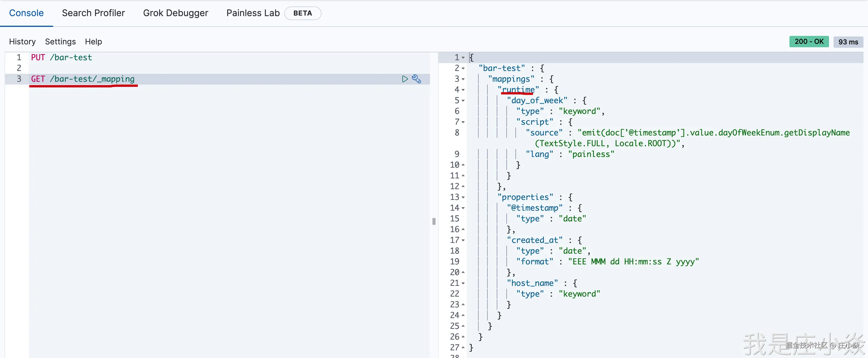Switch to the Search Profiler tab
This screenshot has height=358, width=868.
93,13
